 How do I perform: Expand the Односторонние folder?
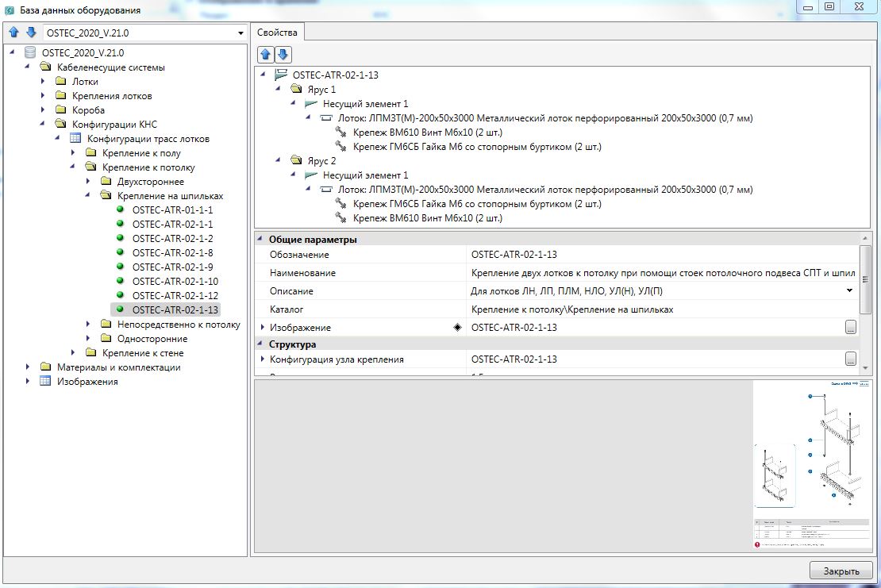88,338
